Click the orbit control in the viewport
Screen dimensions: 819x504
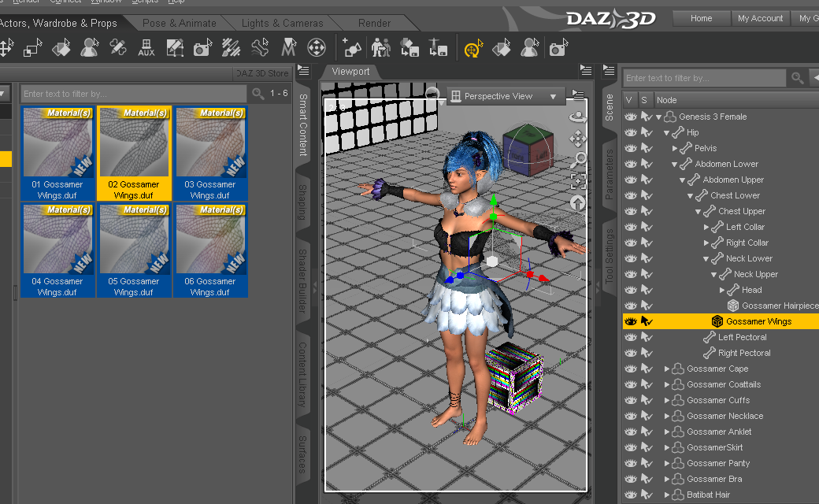[x=578, y=117]
